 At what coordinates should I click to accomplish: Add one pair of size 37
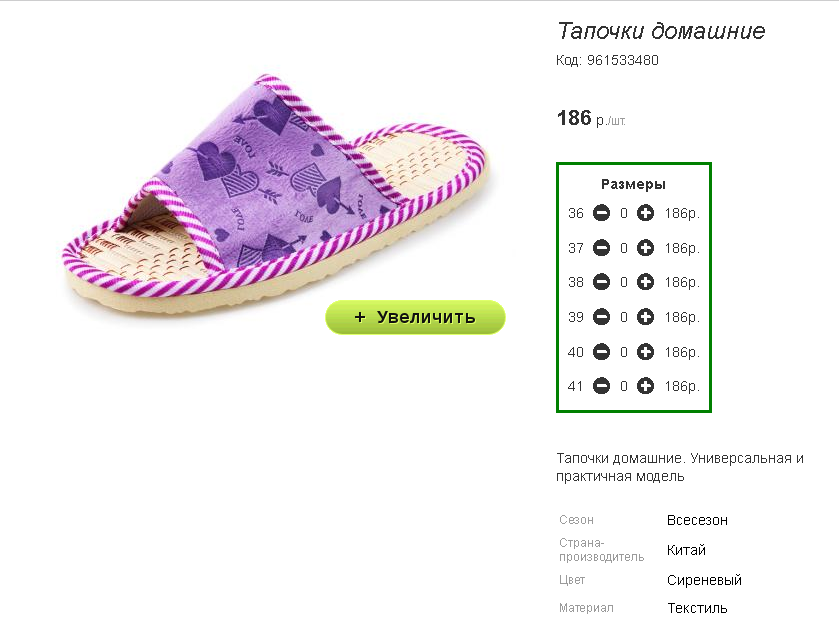645,248
